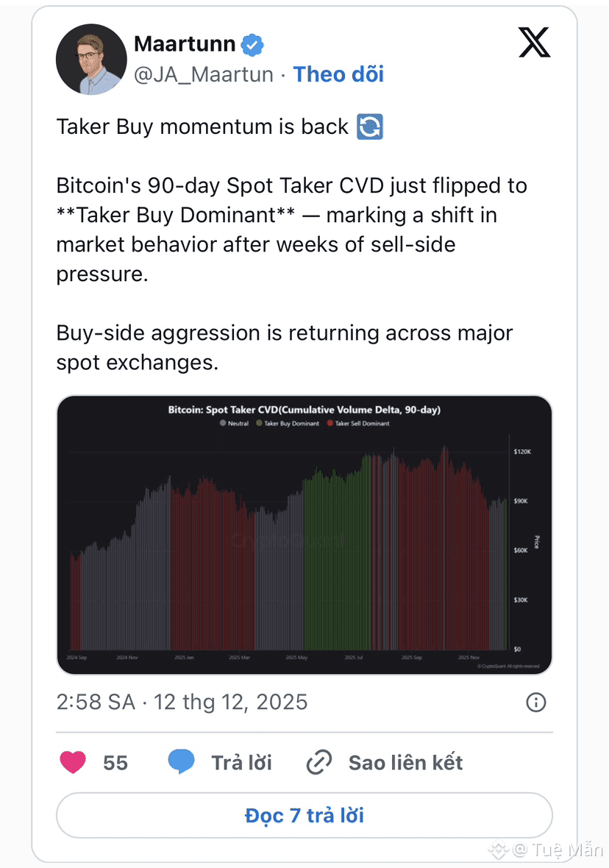Click the red 'Taker Sell Dominant' legend entry
The image size is (609, 868).
click(361, 424)
